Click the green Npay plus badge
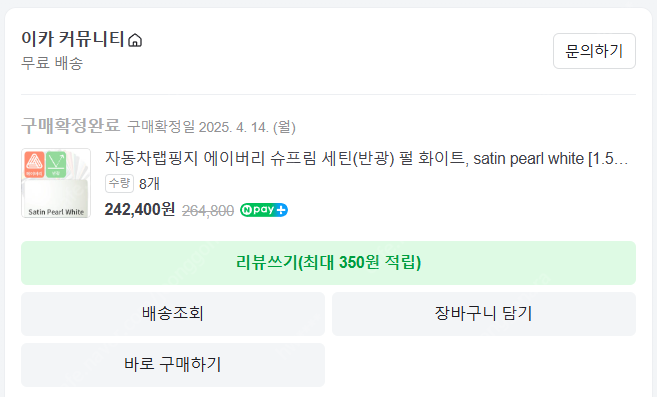Image resolution: width=657 pixels, height=397 pixels. click(x=264, y=210)
